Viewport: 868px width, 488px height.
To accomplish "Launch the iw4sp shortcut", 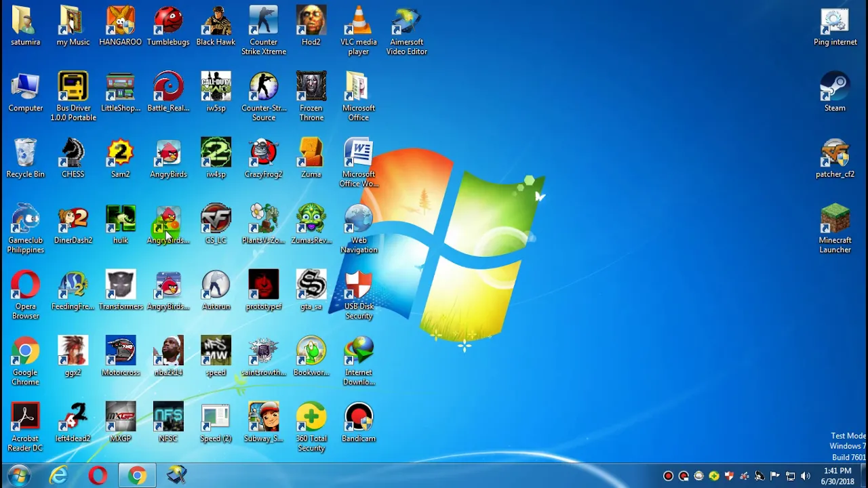I will tap(216, 159).
